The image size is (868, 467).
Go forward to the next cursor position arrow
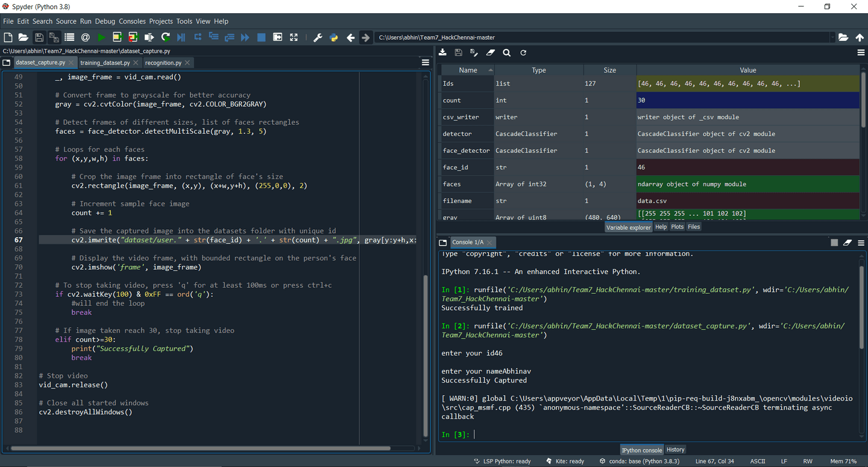pos(365,37)
